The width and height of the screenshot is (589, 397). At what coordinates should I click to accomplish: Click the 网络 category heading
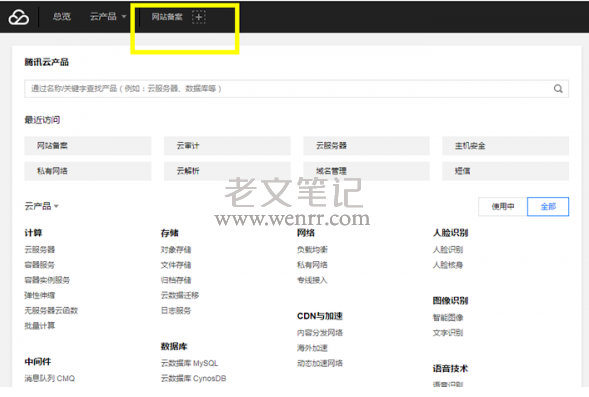pyautogui.click(x=306, y=233)
